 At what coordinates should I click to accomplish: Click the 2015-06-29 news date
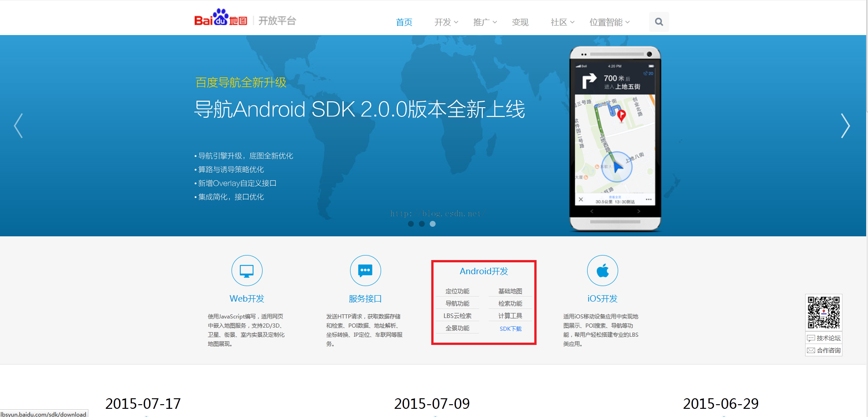point(721,404)
